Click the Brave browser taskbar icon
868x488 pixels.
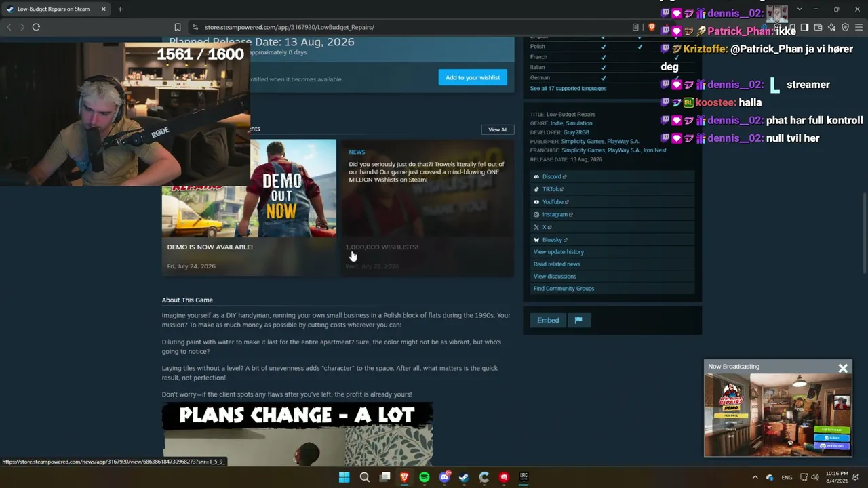coord(404,477)
